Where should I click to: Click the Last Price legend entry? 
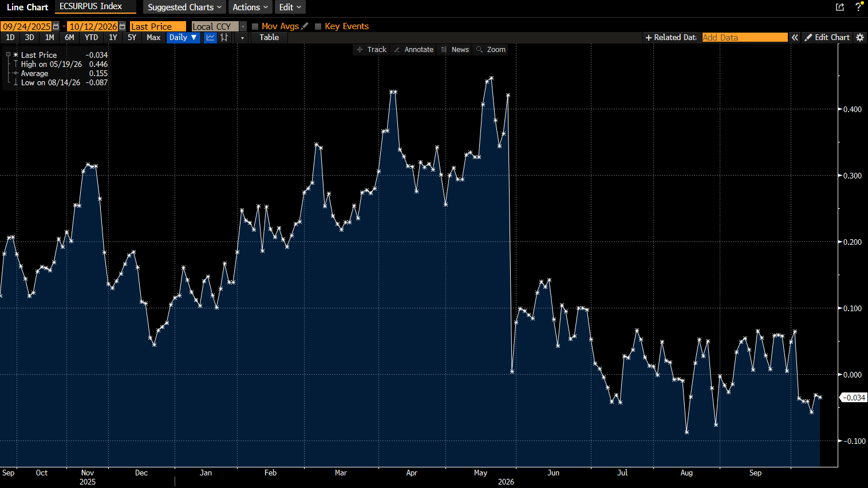(39, 55)
